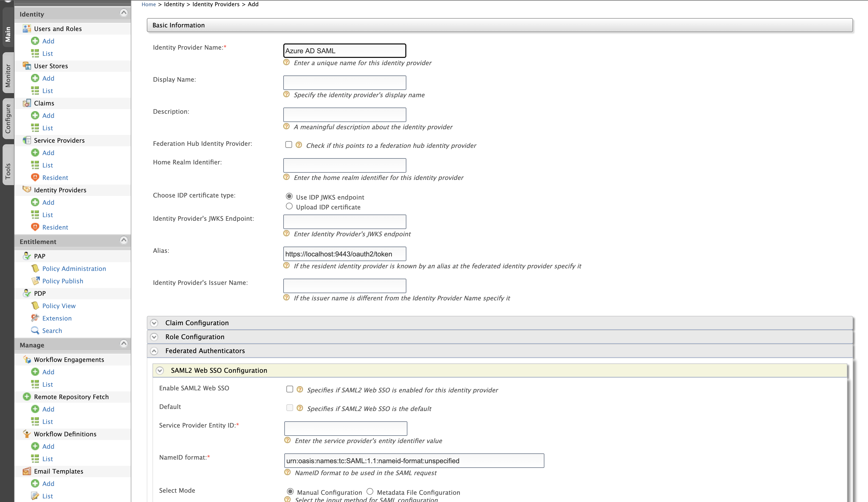Image resolution: width=868 pixels, height=502 pixels.
Task: Select Metadata File Configuration mode
Action: click(x=370, y=491)
